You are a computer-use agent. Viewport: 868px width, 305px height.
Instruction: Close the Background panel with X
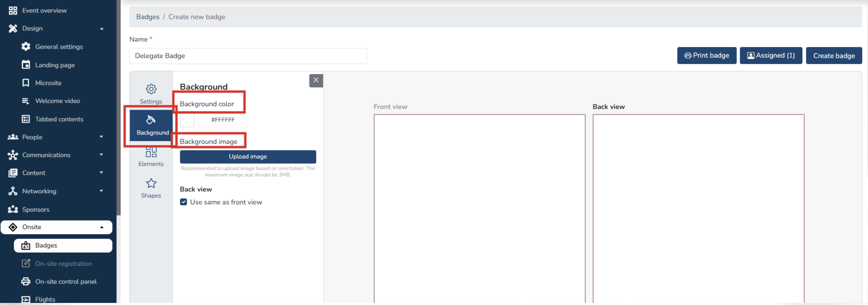click(x=316, y=80)
